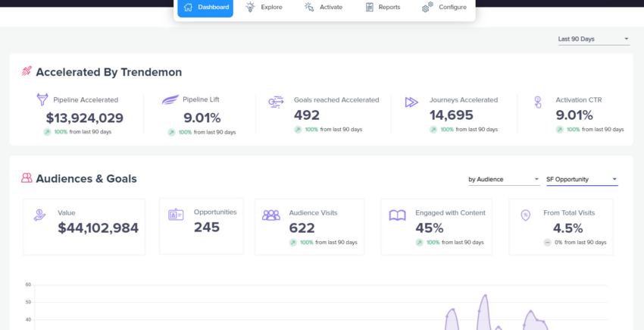
Task: Open the SF Opportunity dropdown
Action: click(582, 179)
